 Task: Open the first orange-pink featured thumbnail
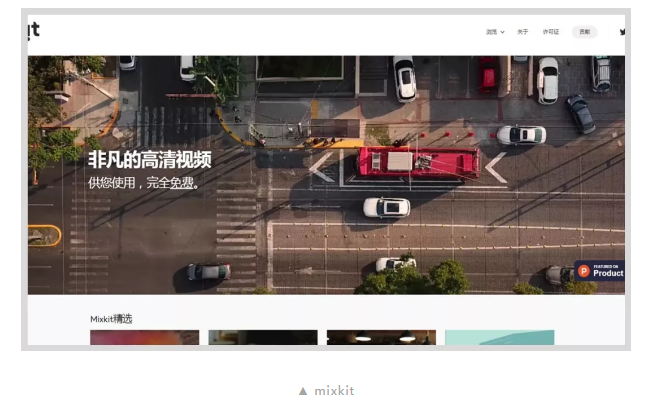click(x=144, y=337)
